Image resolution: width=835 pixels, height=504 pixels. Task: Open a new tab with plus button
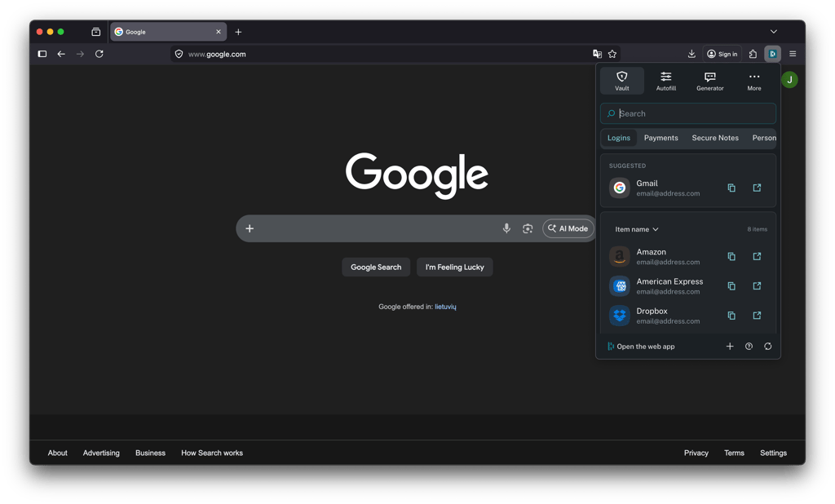point(238,32)
